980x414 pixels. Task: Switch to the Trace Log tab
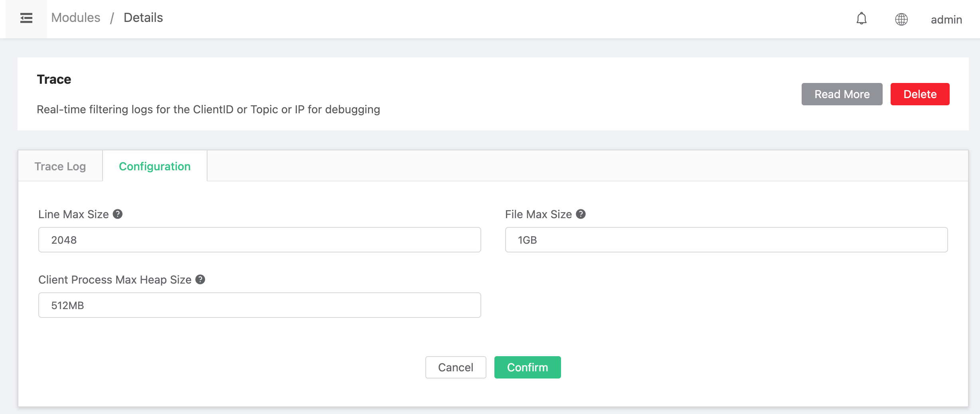[60, 166]
